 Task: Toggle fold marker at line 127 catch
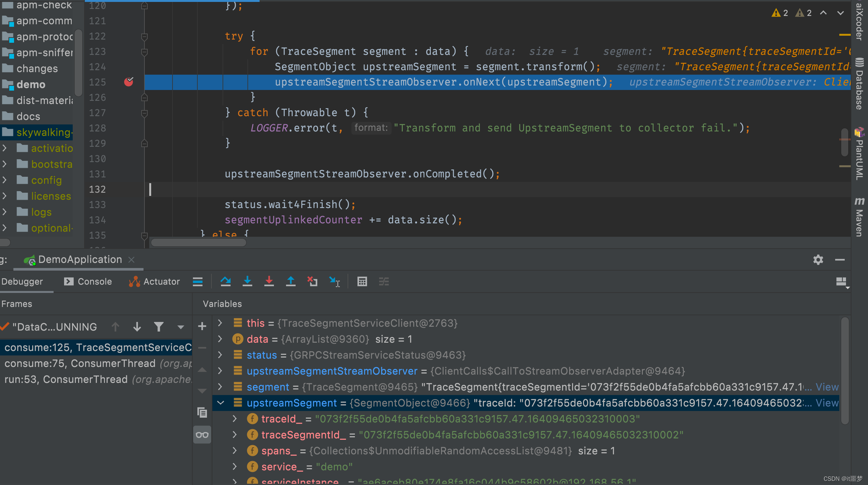coord(144,113)
